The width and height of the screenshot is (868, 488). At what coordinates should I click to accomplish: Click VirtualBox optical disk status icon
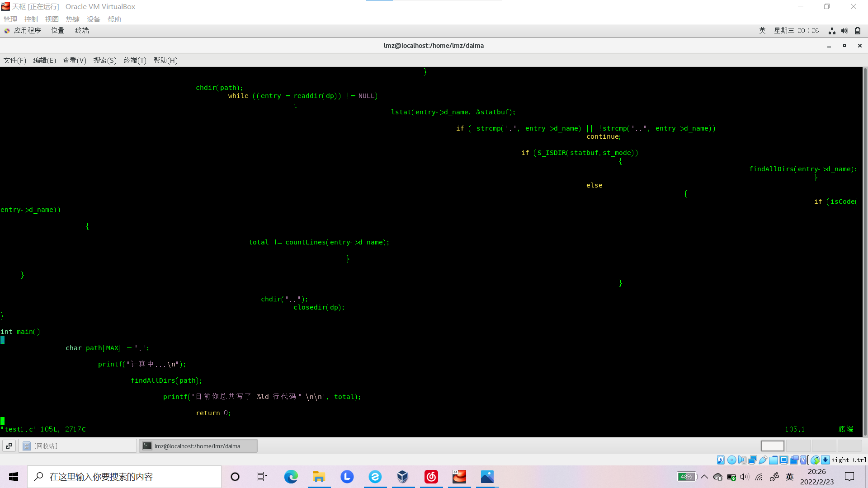[x=731, y=460]
